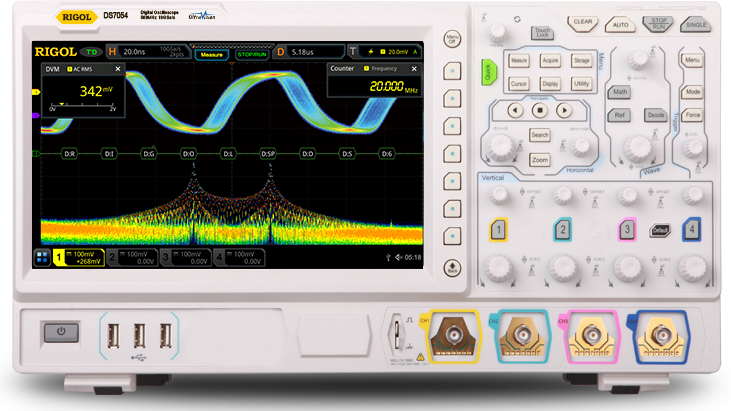Tap the Zoom button
This screenshot has height=411, width=731.
(x=540, y=160)
